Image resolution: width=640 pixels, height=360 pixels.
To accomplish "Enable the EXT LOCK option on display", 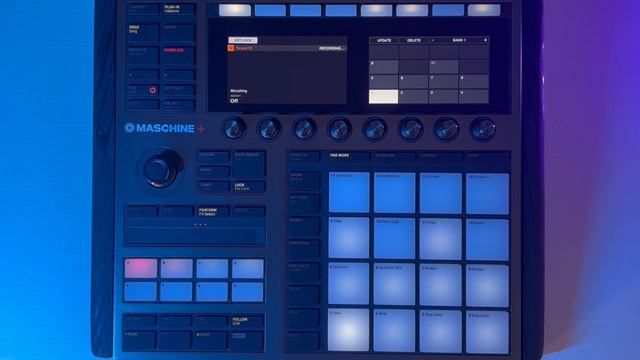I will 243,40.
